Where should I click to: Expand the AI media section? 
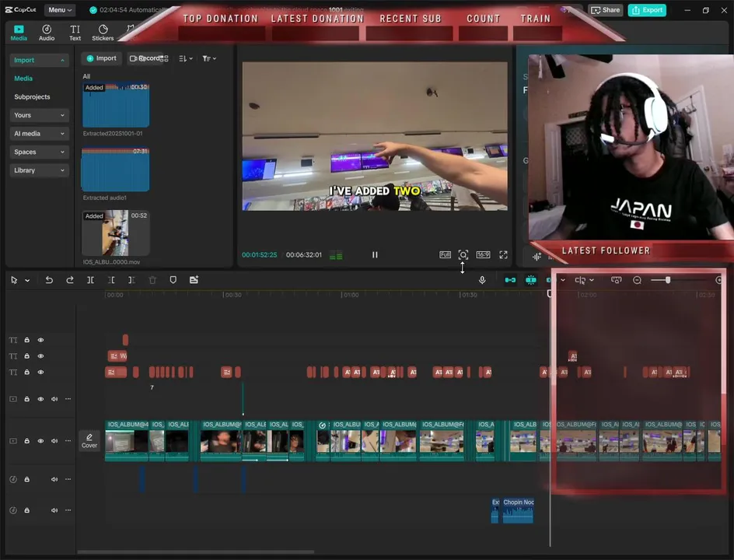pyautogui.click(x=39, y=134)
